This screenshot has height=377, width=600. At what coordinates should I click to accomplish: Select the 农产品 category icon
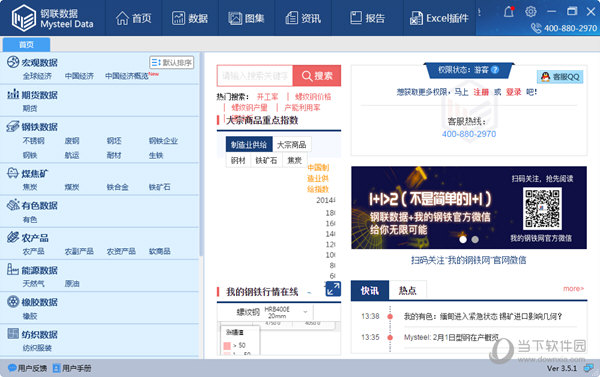(13, 237)
